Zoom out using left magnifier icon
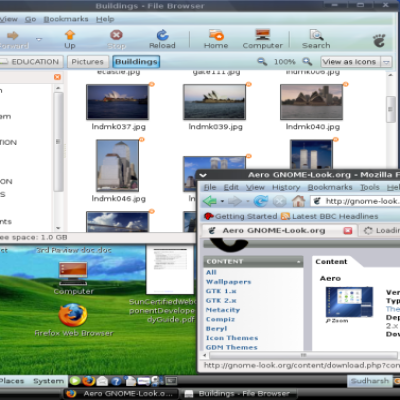The width and height of the screenshot is (400, 400). (262, 62)
